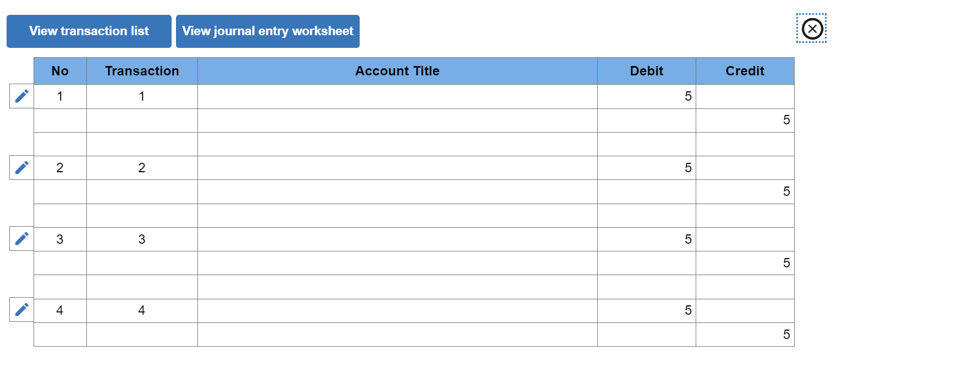Click the Credit column header
Image resolution: width=980 pixels, height=389 pixels.
click(745, 70)
